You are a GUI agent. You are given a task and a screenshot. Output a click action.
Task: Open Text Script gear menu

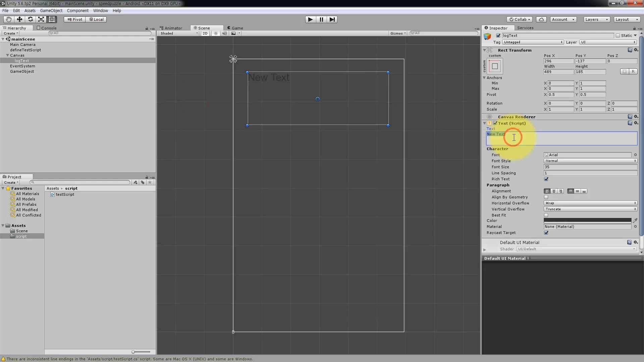(636, 123)
